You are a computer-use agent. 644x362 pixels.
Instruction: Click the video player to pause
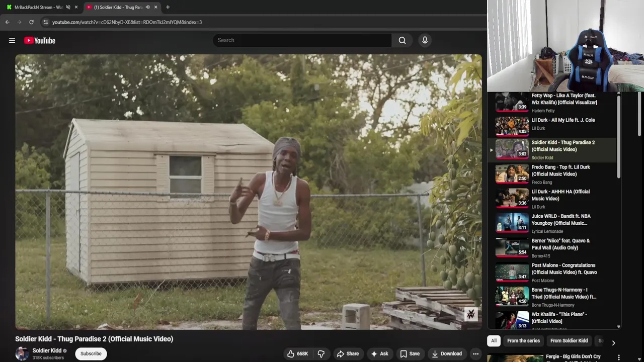tap(248, 192)
